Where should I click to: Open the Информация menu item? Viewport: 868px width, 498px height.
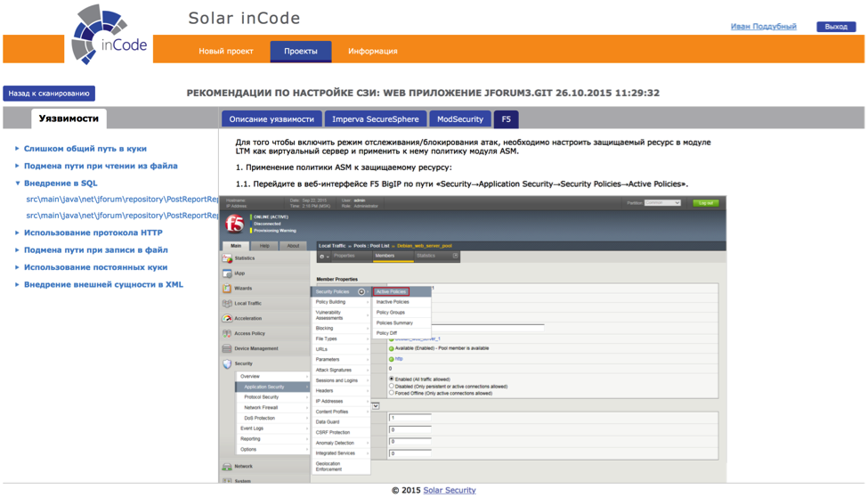point(372,51)
